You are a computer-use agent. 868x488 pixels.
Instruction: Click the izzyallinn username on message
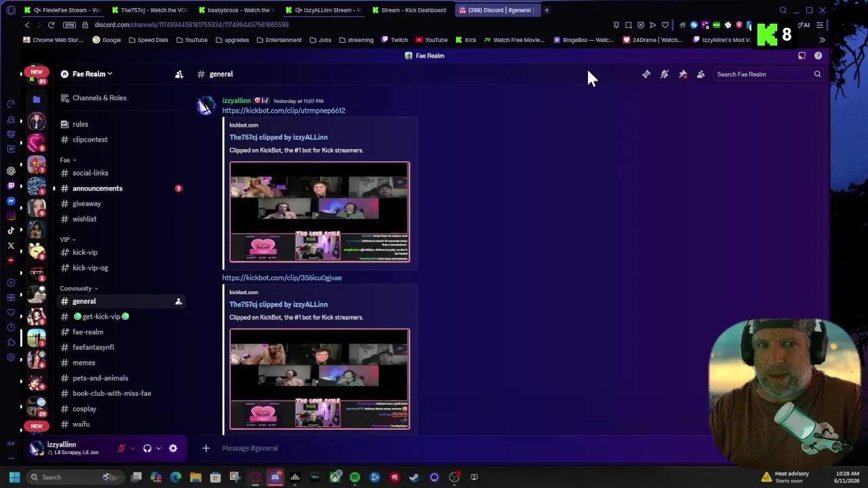(x=236, y=100)
